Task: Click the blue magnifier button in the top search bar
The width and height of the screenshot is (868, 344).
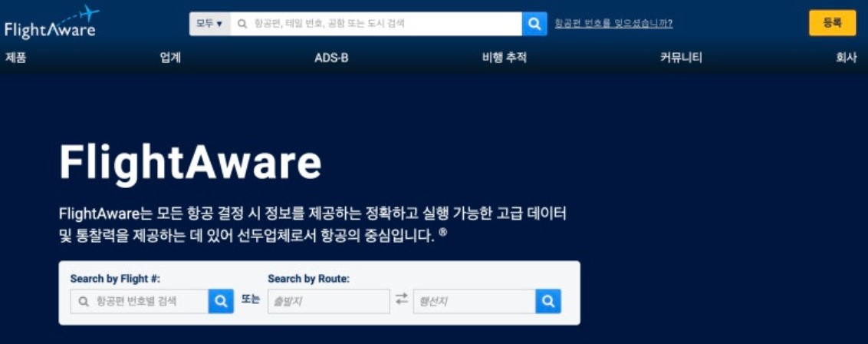Action: pos(534,24)
